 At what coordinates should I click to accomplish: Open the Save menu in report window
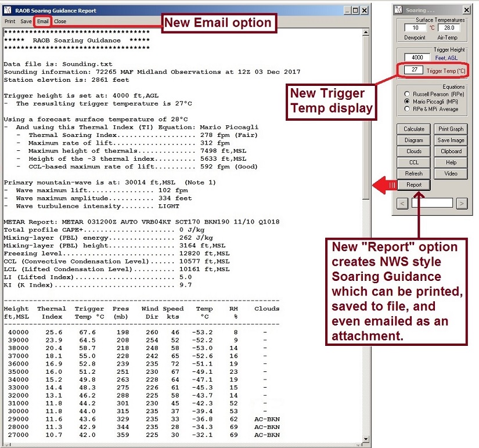(x=26, y=21)
